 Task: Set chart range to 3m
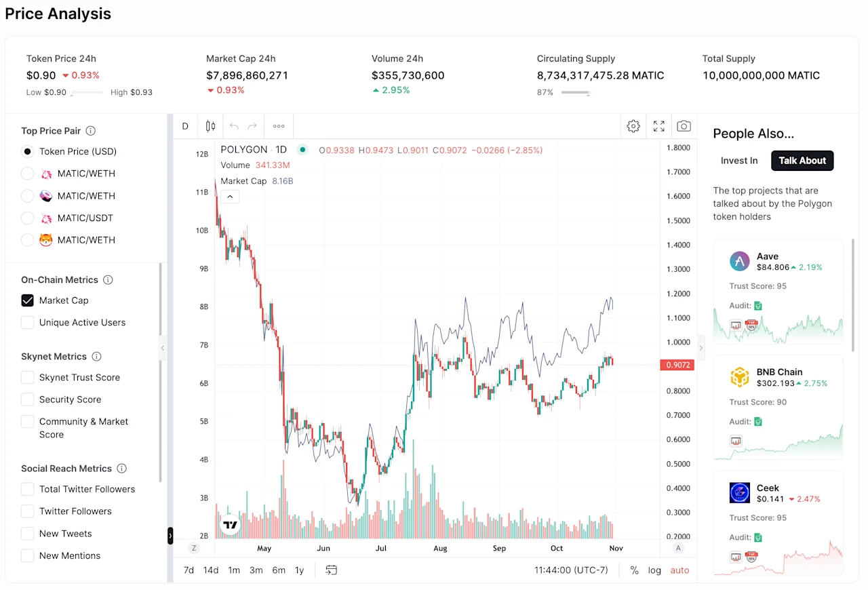click(256, 570)
